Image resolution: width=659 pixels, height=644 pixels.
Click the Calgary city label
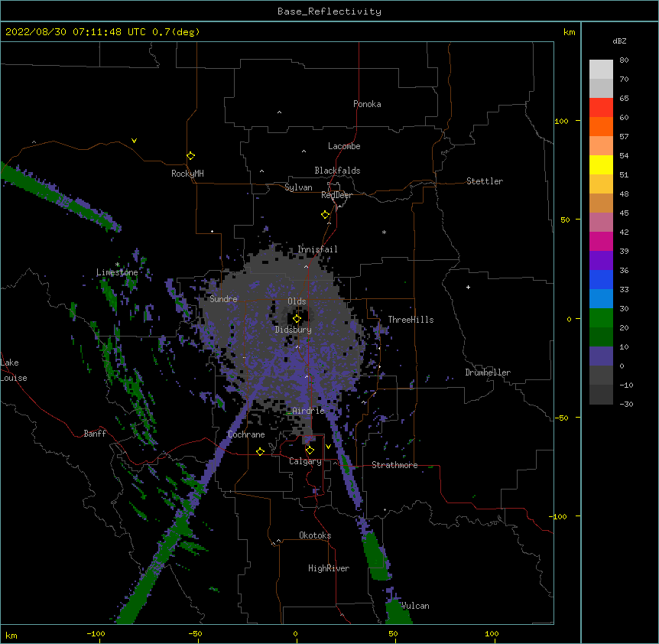coord(305,461)
